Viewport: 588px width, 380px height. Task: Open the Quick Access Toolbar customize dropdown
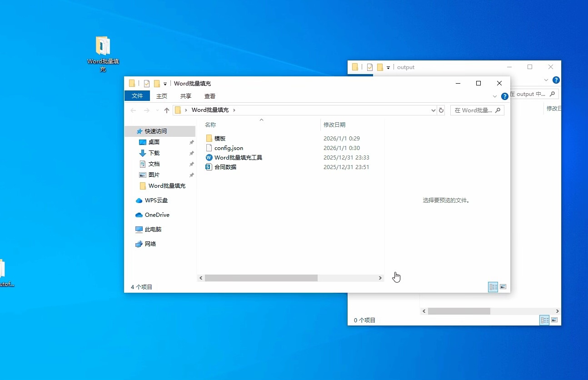[165, 84]
